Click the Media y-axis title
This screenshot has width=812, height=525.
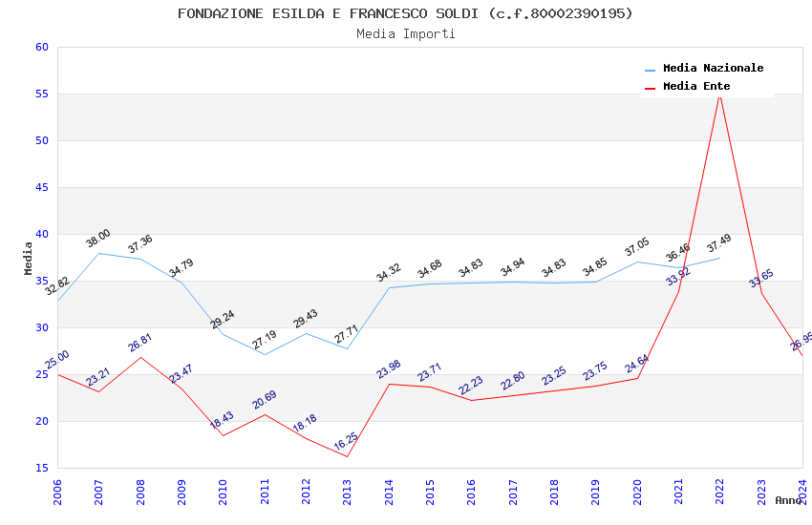(28, 258)
